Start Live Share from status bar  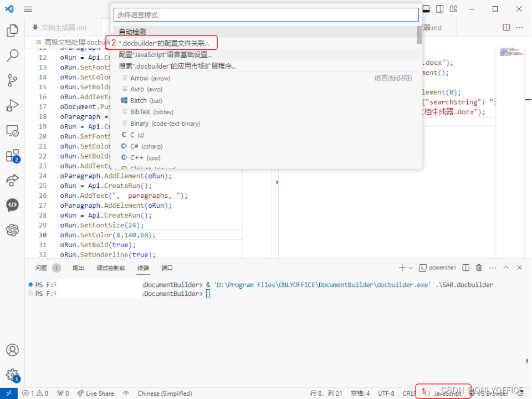pyautogui.click(x=96, y=393)
